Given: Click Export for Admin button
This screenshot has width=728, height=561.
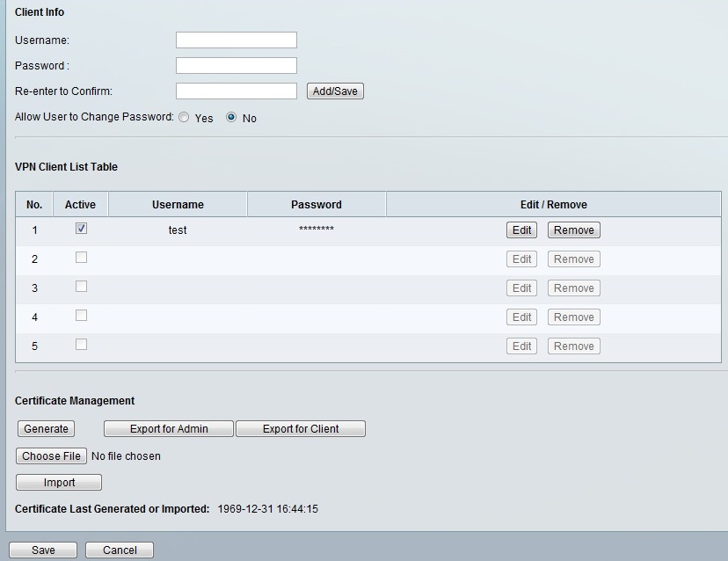Looking at the screenshot, I should pyautogui.click(x=169, y=428).
